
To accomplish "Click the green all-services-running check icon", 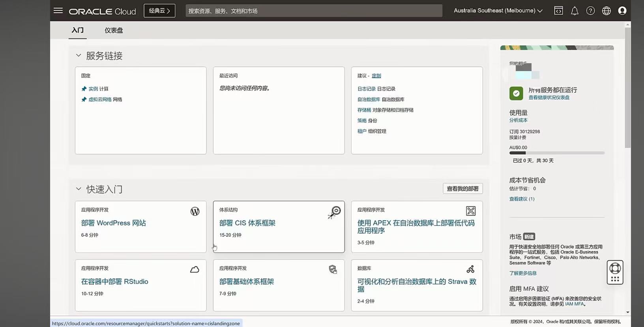I will (x=516, y=93).
